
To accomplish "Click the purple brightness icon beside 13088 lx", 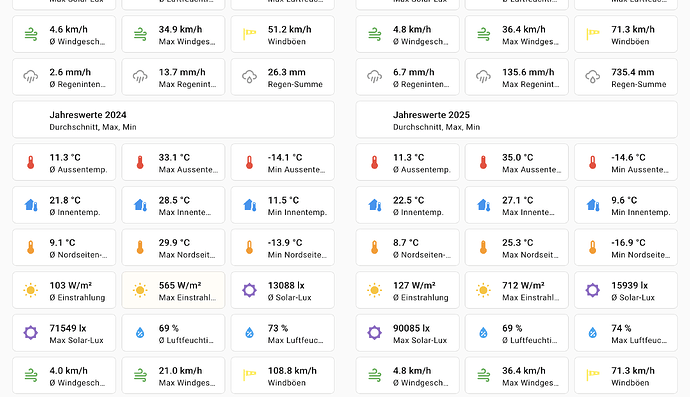I will point(250,290).
